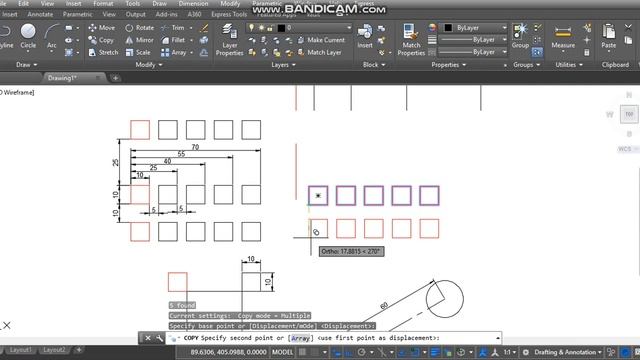Open Drafting & Annotation workspace dropdown
The image size is (640, 360).
568,352
